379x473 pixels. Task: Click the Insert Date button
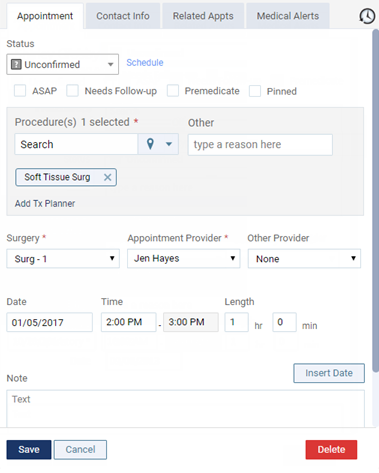(x=329, y=373)
